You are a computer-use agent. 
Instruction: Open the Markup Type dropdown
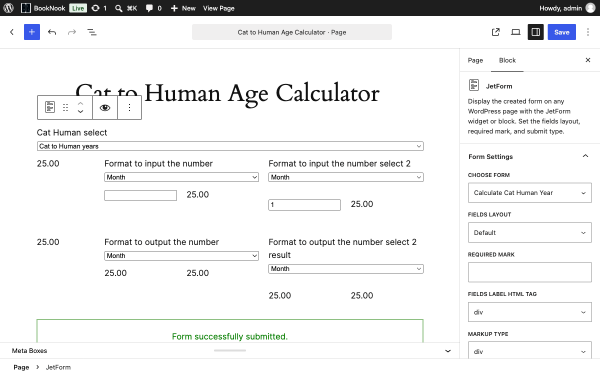pos(530,351)
